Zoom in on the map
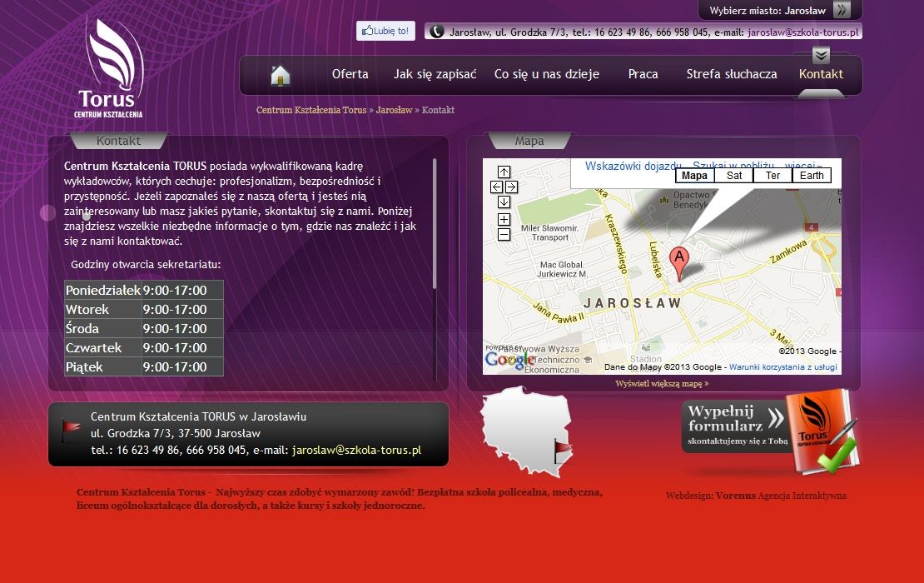Screen dimensions: 924x583 pyautogui.click(x=504, y=220)
